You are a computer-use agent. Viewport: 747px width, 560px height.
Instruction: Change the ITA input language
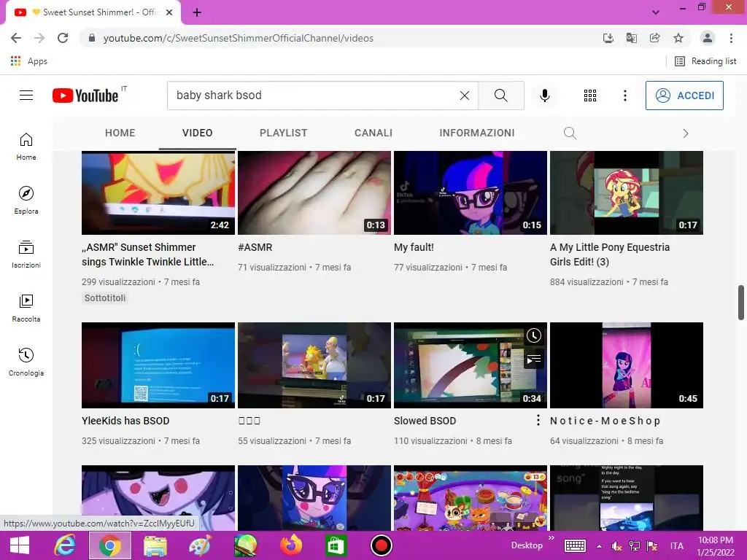tap(676, 546)
